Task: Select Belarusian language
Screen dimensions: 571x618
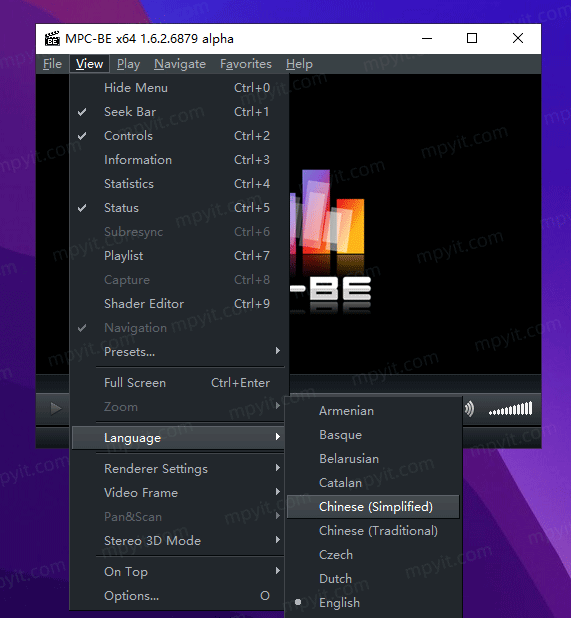Action: (373, 459)
